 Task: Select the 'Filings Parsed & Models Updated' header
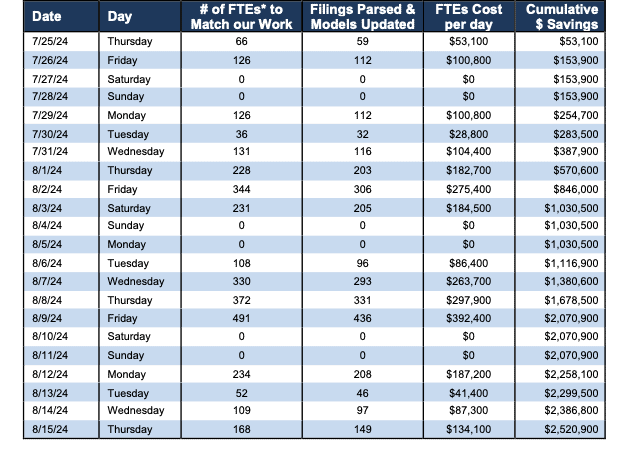[x=362, y=16]
